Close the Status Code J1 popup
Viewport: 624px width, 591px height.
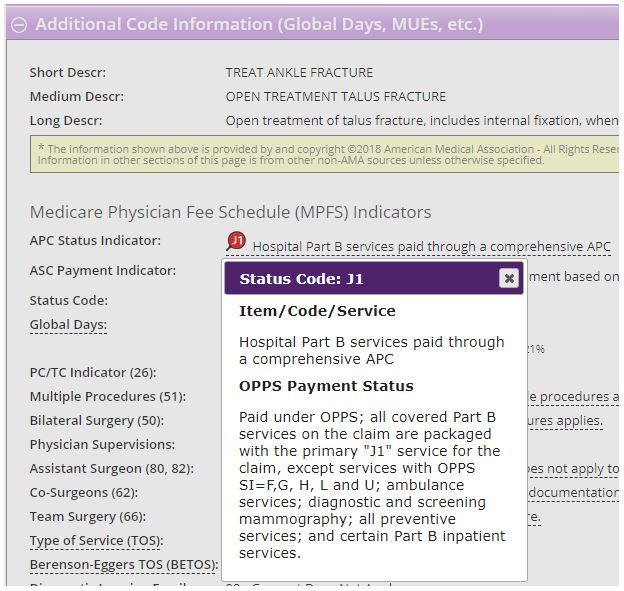point(509,278)
